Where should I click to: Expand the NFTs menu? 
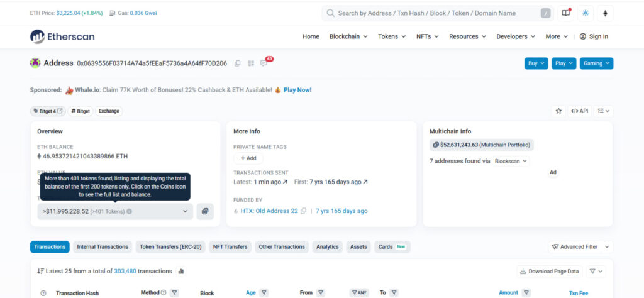[x=428, y=36]
